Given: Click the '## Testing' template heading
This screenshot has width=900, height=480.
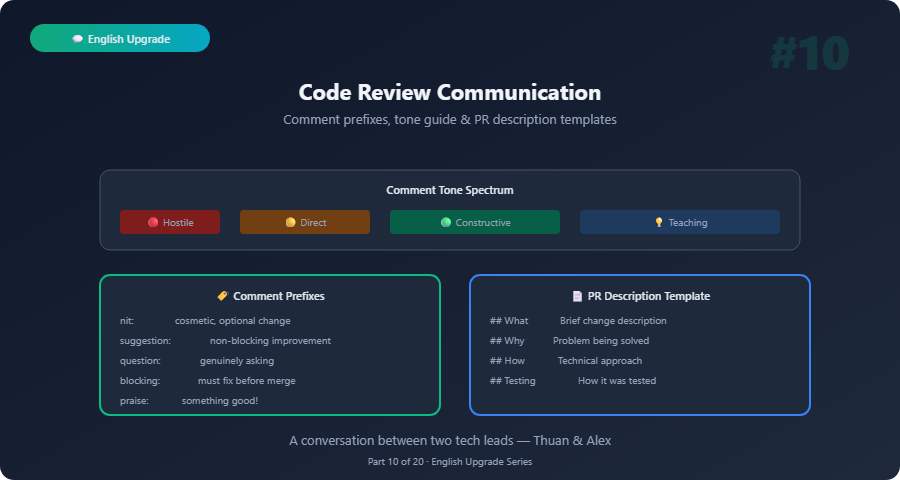Looking at the screenshot, I should pyautogui.click(x=513, y=381).
